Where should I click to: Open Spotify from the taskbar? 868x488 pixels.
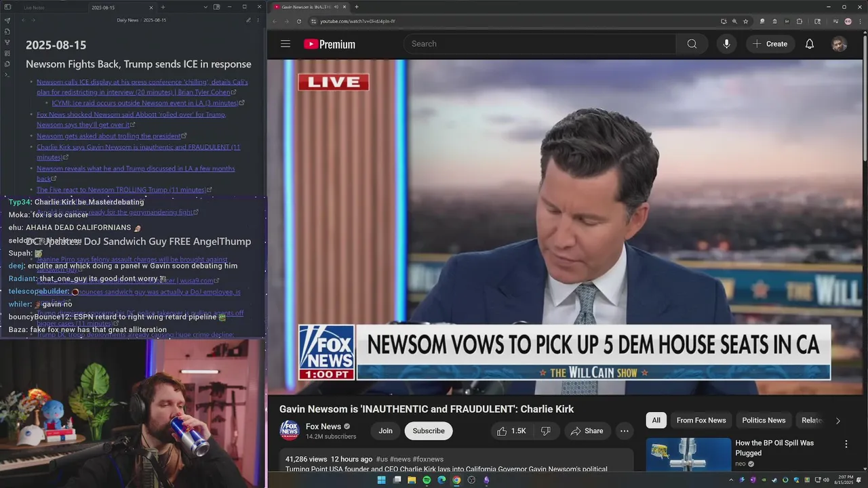(x=427, y=480)
